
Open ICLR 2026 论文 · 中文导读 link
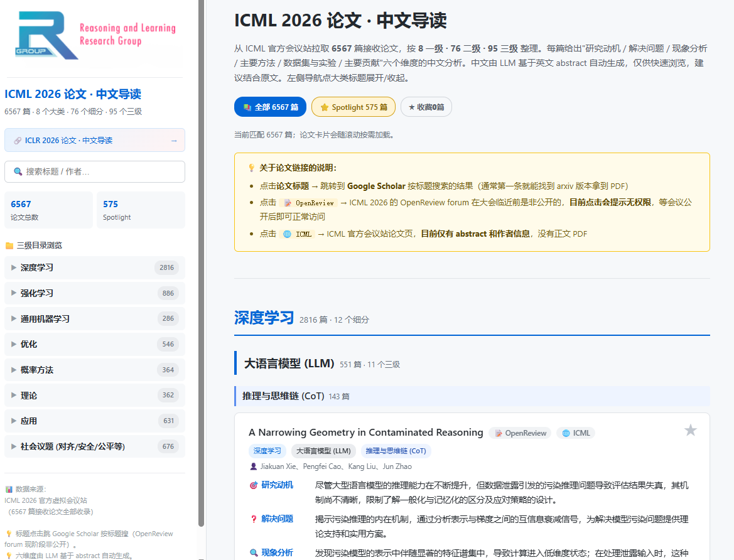(x=95, y=140)
